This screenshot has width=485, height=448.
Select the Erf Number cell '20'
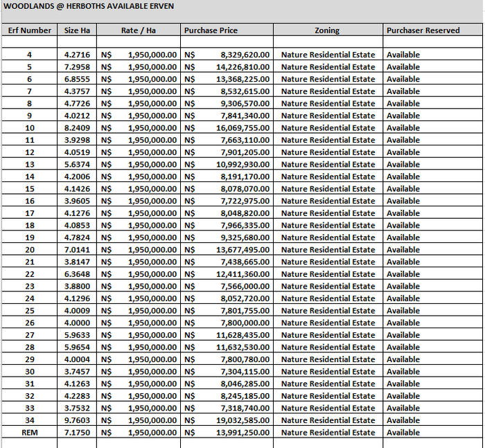tap(29, 250)
